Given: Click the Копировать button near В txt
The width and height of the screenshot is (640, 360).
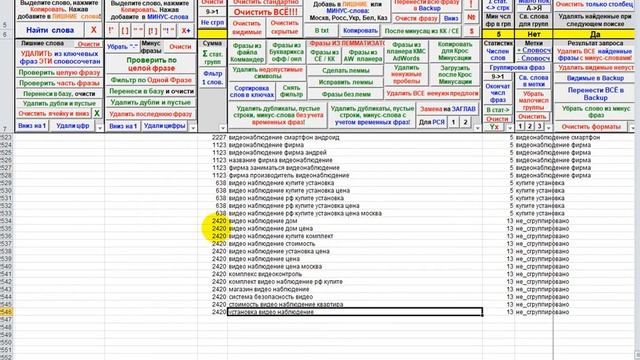Looking at the screenshot, I should pos(360,31).
